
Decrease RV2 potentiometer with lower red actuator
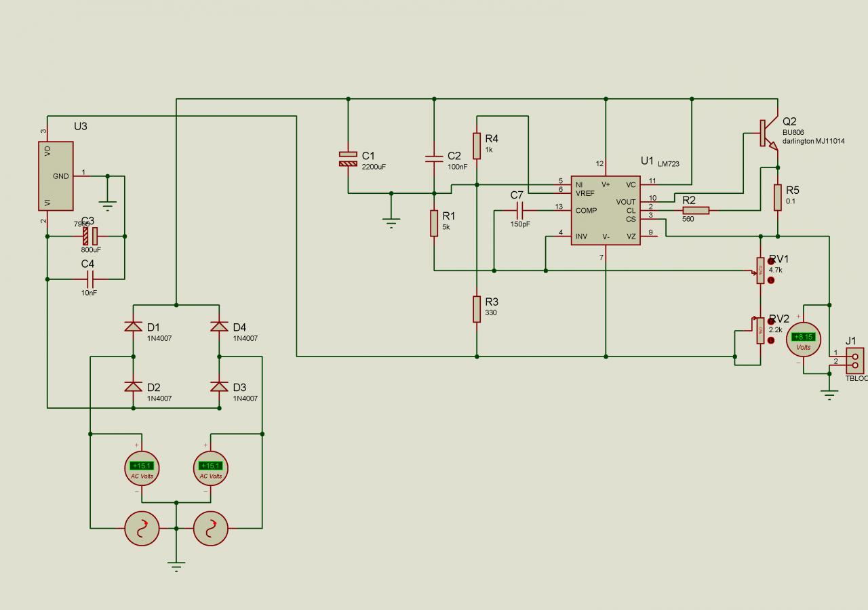tap(771, 340)
